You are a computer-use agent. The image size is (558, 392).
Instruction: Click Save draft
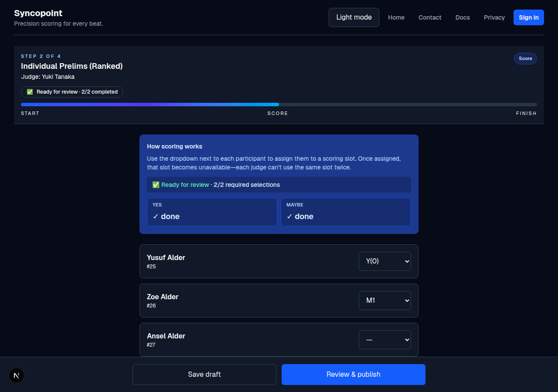point(204,375)
